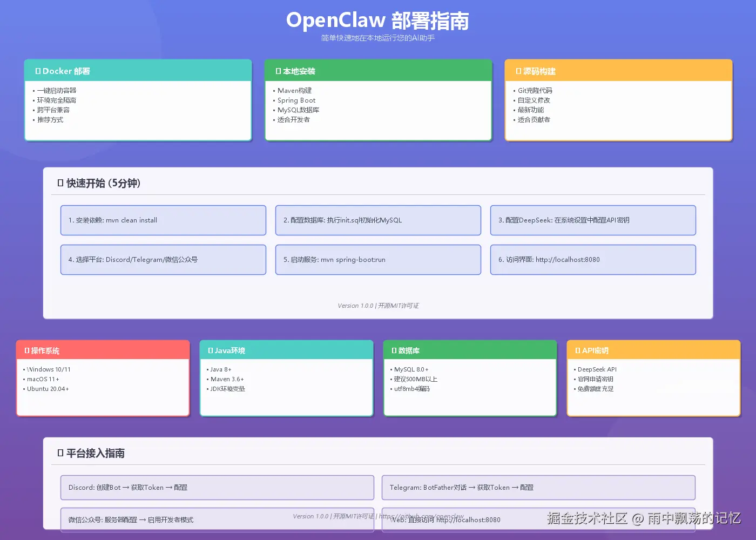This screenshot has height=540, width=756.
Task: Open step 6 "访问界面" localhost box
Action: point(593,260)
